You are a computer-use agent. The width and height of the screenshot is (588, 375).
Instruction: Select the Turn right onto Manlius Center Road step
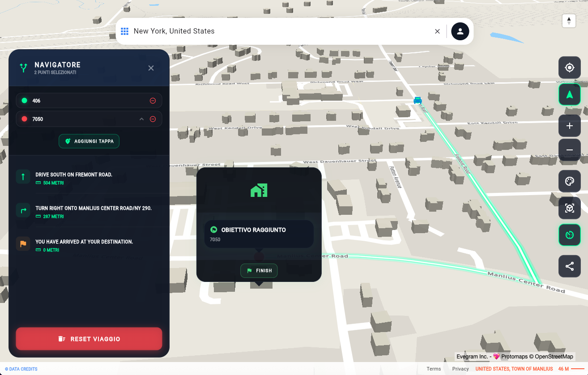pos(93,209)
